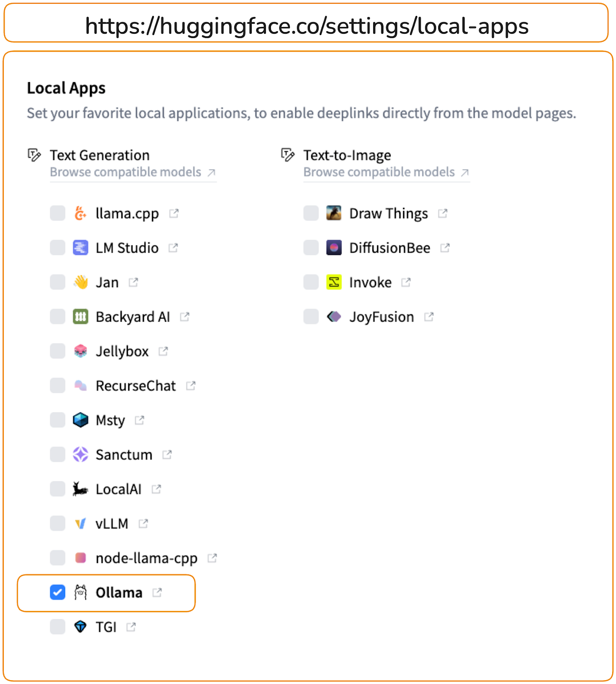
Task: Uncheck the Ollama checkbox
Action: pyautogui.click(x=58, y=592)
